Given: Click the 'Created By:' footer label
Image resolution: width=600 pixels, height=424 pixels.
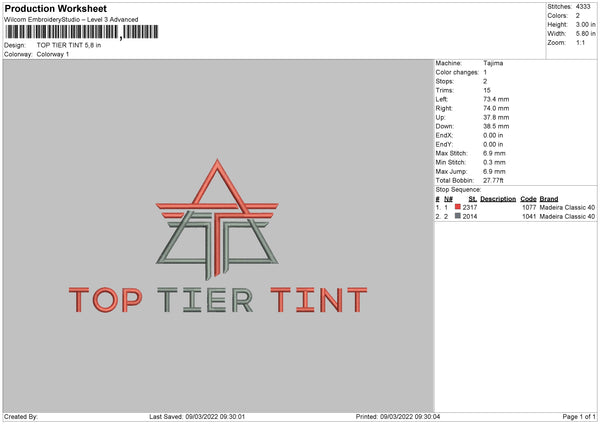Looking at the screenshot, I should coord(21,416).
